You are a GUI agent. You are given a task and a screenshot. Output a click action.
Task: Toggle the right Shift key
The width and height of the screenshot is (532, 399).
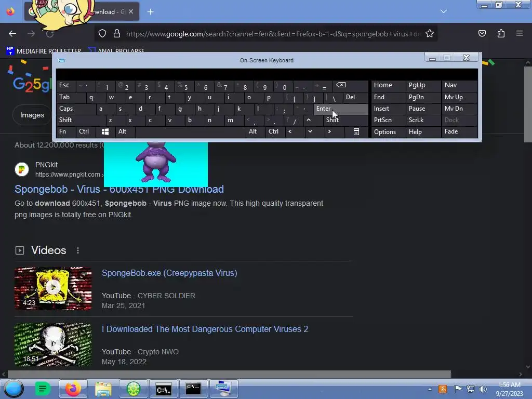pyautogui.click(x=345, y=120)
